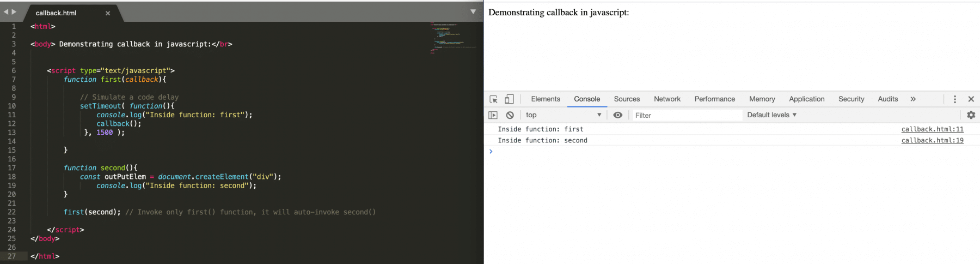Close the DevTools panel

coord(971,99)
